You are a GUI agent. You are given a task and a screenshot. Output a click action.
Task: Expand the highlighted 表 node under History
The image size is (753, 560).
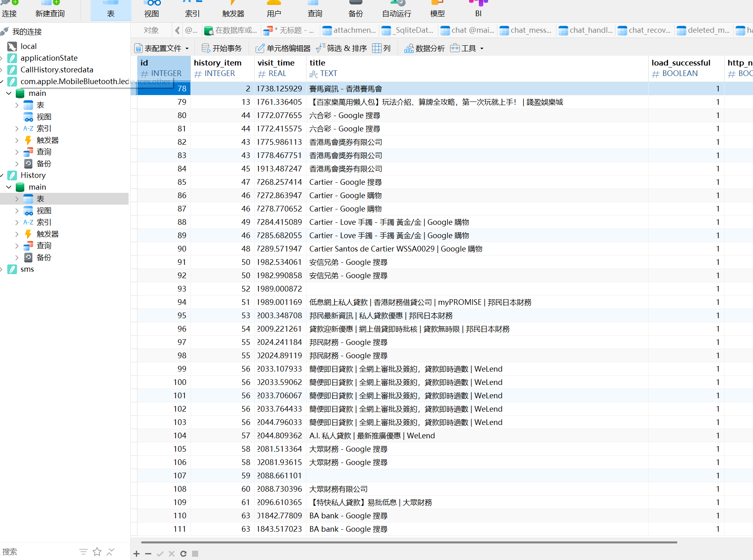(x=17, y=199)
